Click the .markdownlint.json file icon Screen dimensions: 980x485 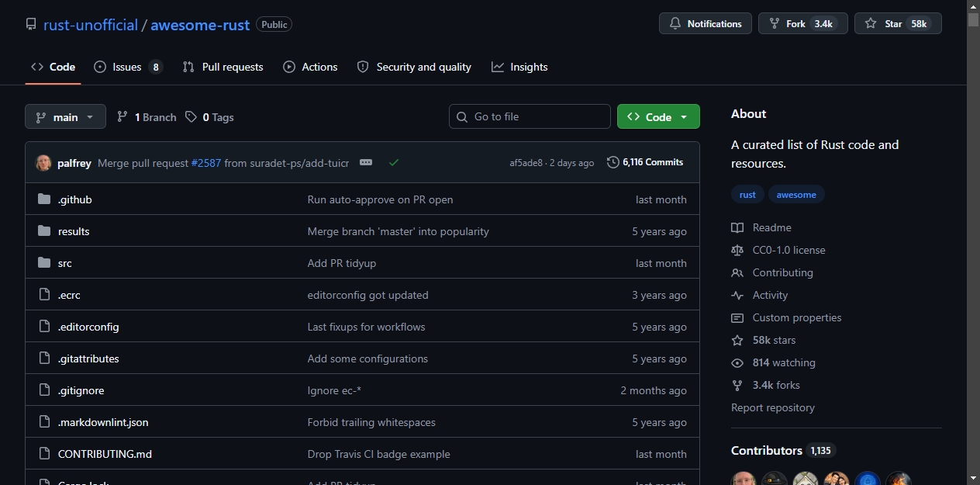pos(44,422)
